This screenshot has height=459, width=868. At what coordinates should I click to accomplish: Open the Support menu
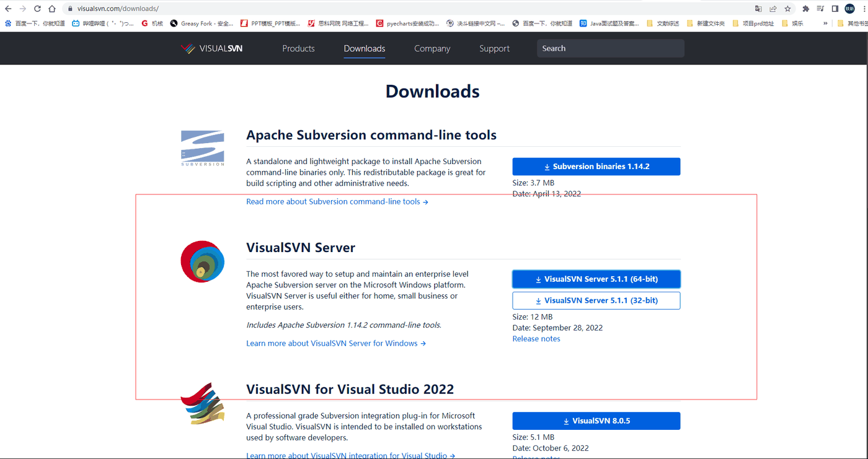[x=494, y=48]
